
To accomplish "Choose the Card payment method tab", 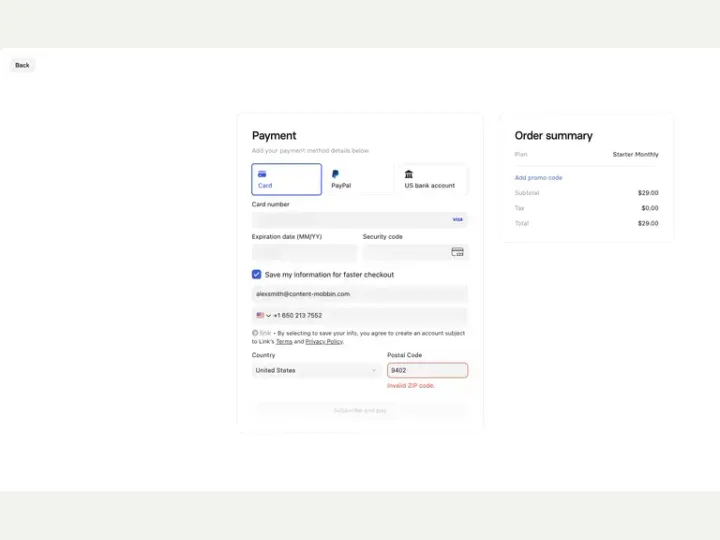I will coord(287,179).
